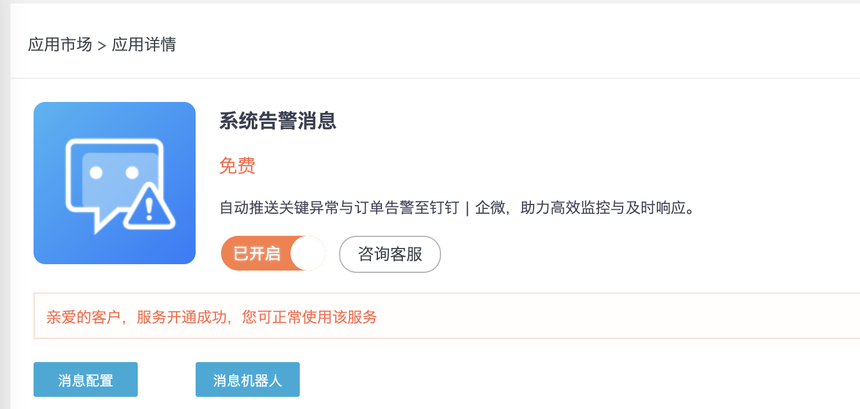Disable the 已开启 service switch

pyautogui.click(x=273, y=254)
